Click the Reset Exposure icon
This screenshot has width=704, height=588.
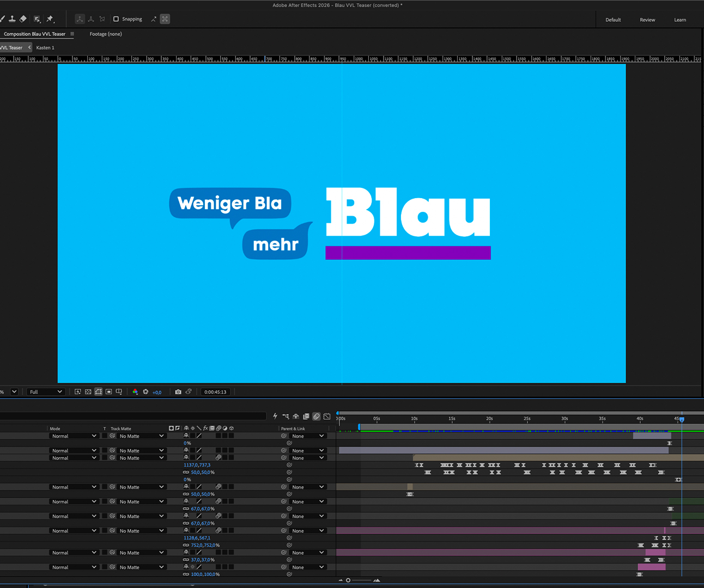[145, 391]
